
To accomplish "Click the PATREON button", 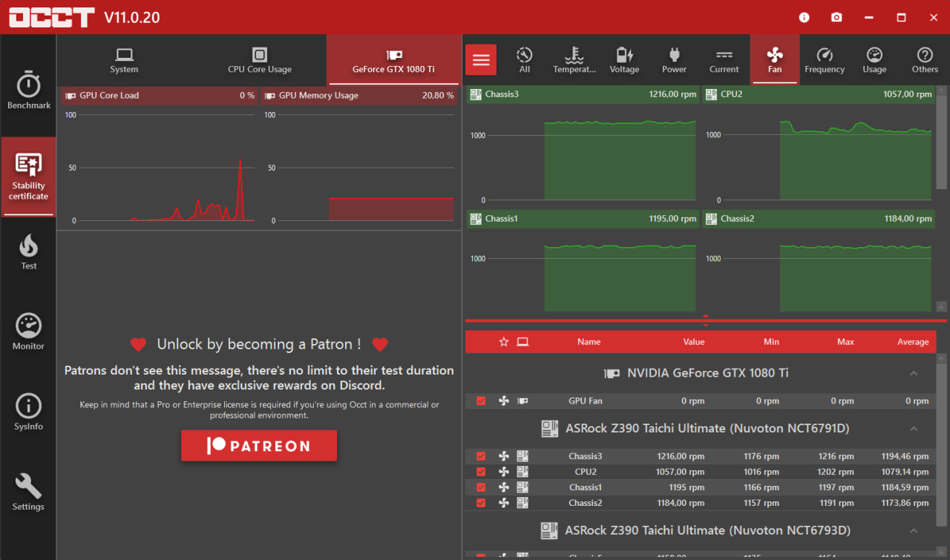I will click(259, 446).
